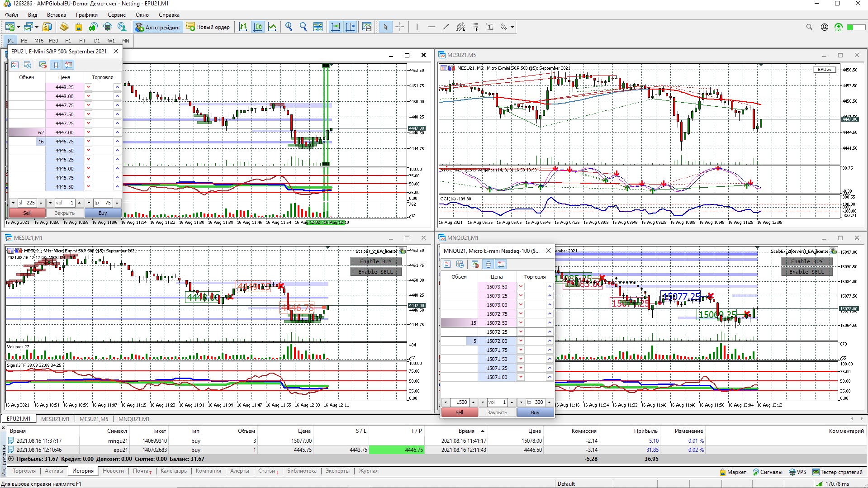This screenshot has height=488, width=868.
Task: Switch chart to candlestick display
Action: coord(257,27)
